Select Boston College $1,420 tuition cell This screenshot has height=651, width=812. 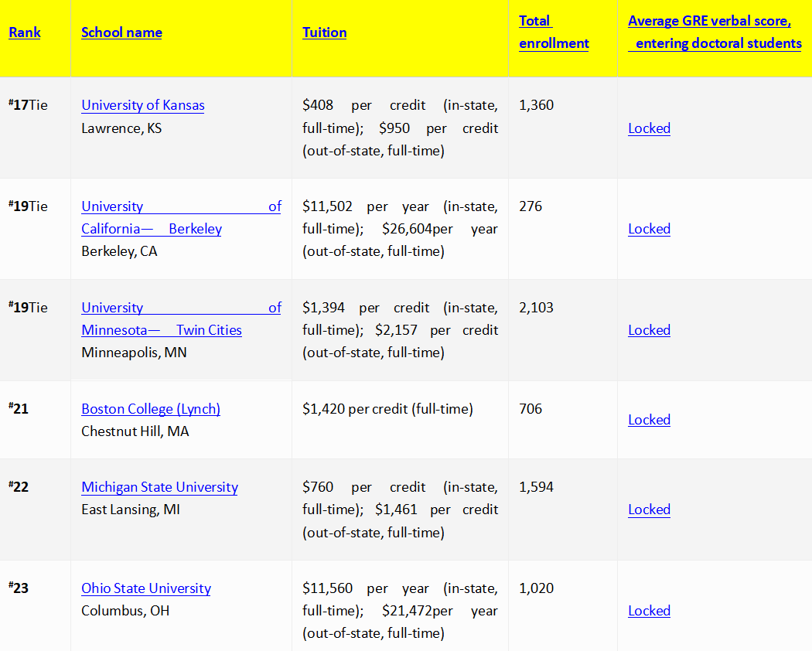[x=401, y=420]
